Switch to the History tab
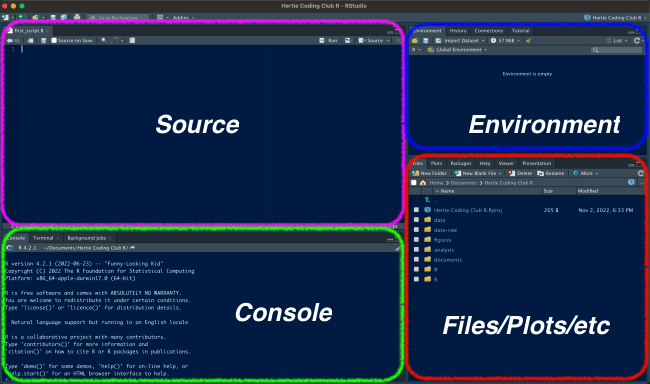 (x=458, y=31)
